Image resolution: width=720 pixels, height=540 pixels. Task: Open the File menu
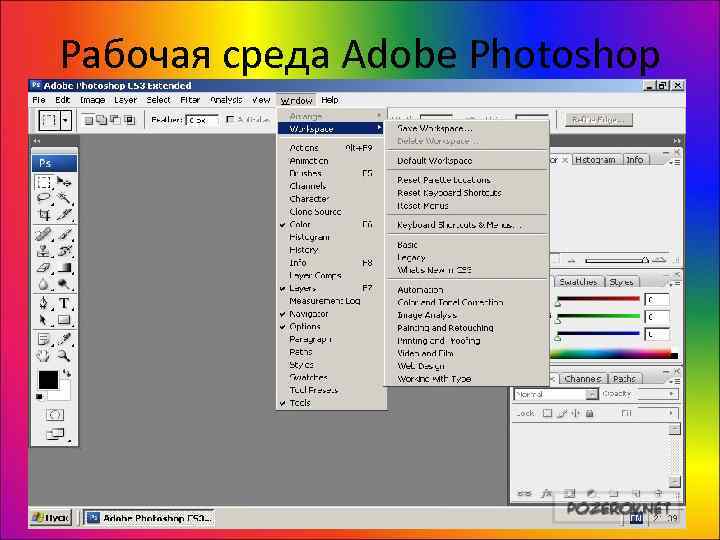[39, 100]
